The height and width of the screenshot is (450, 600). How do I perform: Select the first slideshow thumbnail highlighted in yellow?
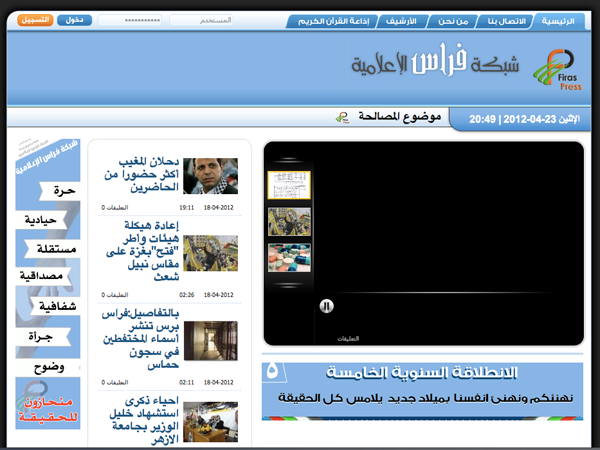click(289, 184)
